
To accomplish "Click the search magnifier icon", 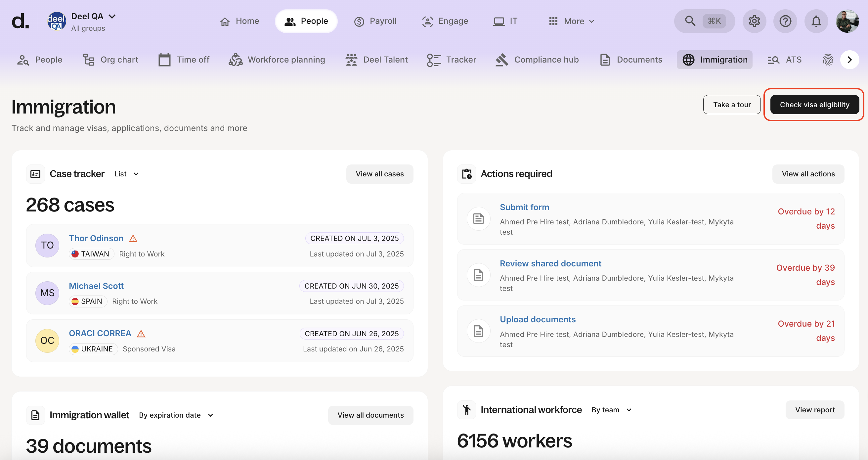I will click(x=690, y=21).
